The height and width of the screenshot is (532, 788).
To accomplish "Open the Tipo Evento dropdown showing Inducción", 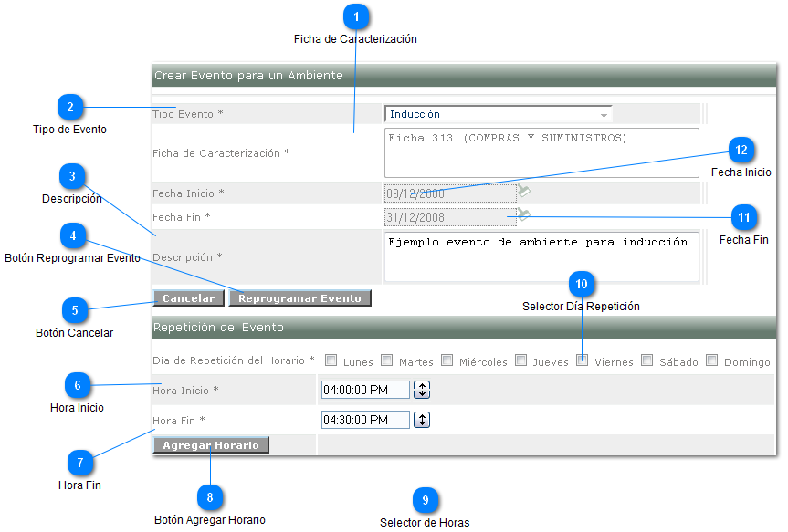I will click(x=499, y=114).
